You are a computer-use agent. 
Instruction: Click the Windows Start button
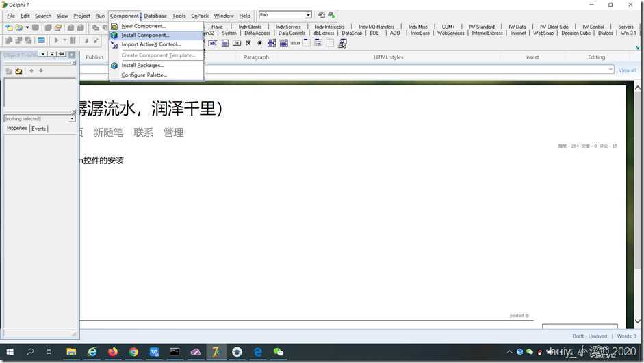pyautogui.click(x=10, y=352)
